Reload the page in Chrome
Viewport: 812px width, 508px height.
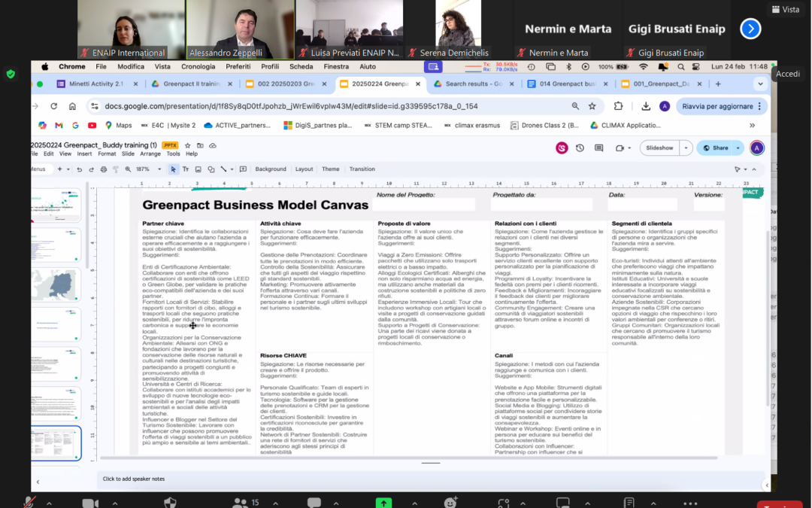click(x=54, y=106)
